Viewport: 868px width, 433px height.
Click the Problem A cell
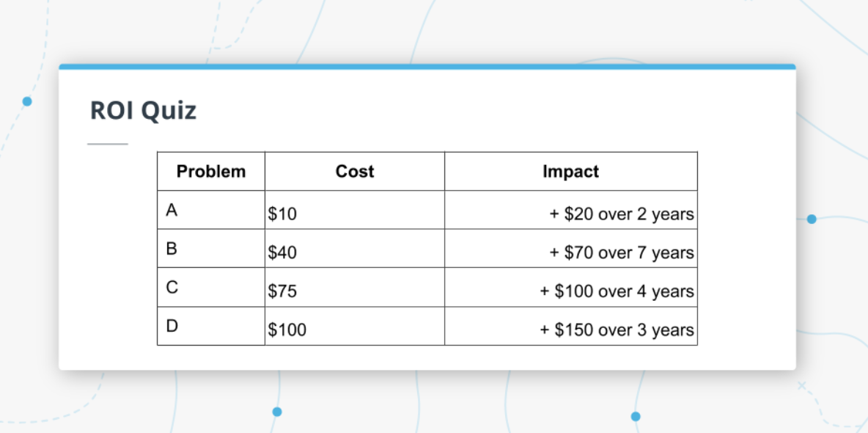pyautogui.click(x=211, y=211)
